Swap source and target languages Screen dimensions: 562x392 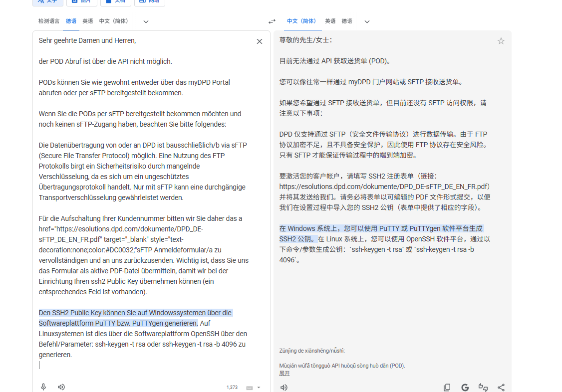pos(272,21)
